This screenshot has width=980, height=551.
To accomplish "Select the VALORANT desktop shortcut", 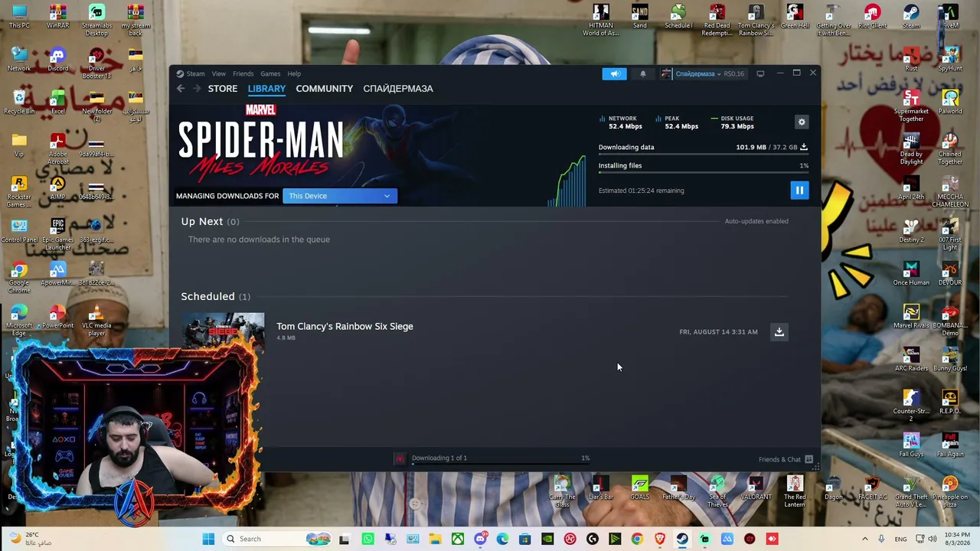I will click(x=756, y=488).
